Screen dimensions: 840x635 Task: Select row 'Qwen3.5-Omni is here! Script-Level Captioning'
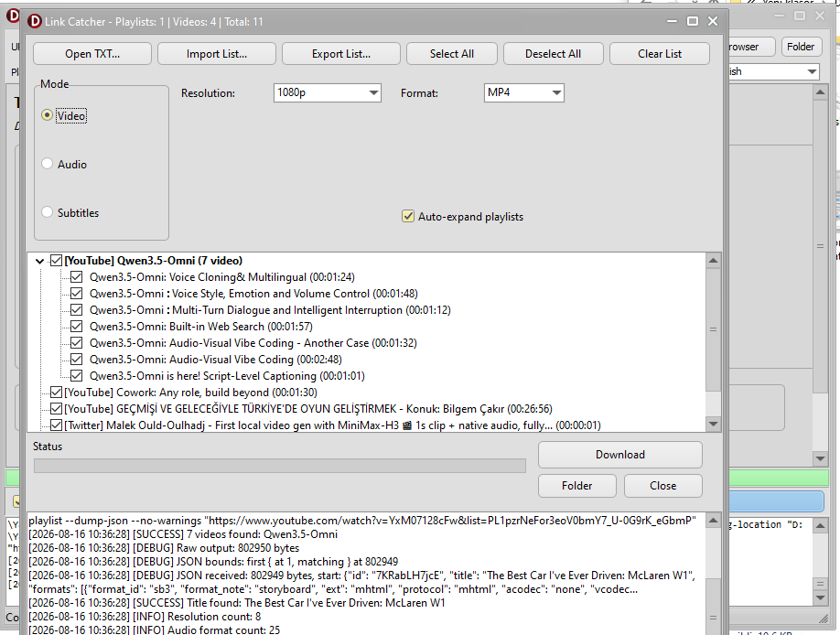(x=227, y=376)
